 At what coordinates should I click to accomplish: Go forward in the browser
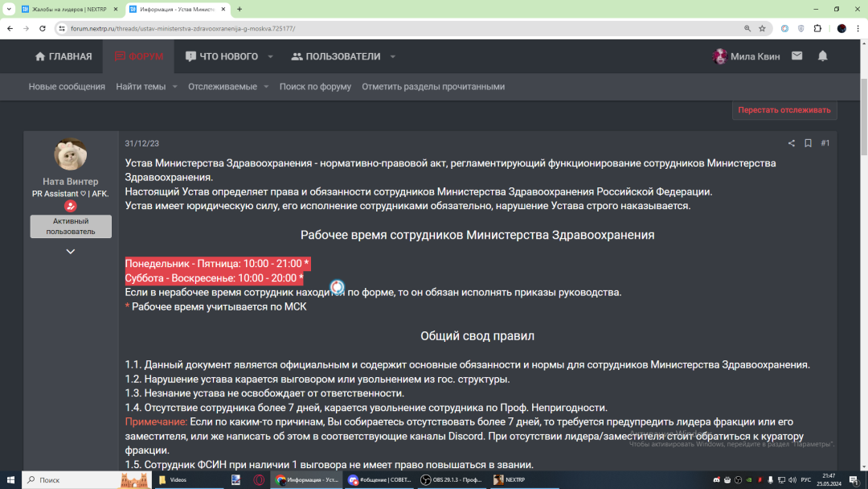(x=26, y=28)
